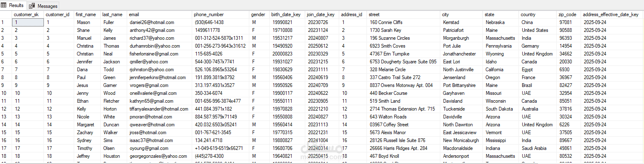644x164 pixels.
Task: Select the gender column header
Action: (x=259, y=14)
